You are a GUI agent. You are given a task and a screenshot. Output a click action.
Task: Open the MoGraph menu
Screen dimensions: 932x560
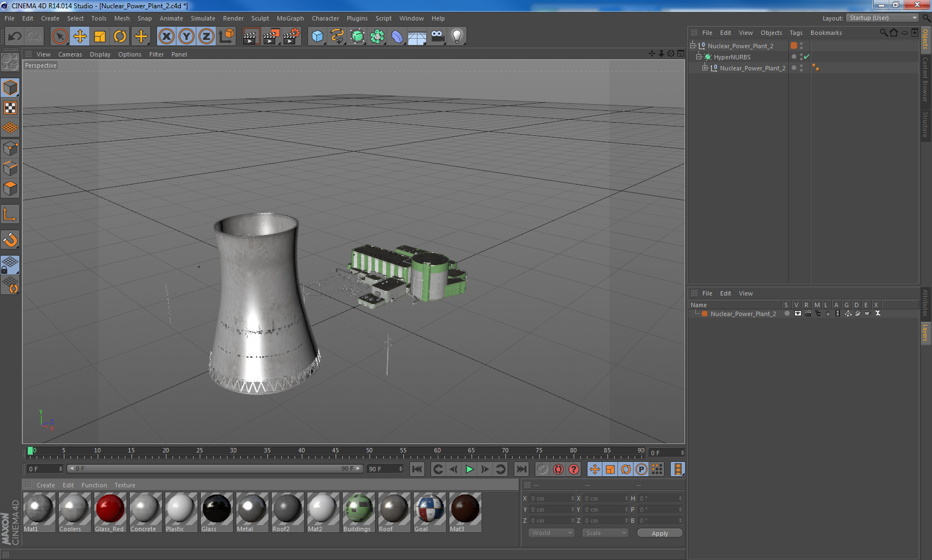290,18
